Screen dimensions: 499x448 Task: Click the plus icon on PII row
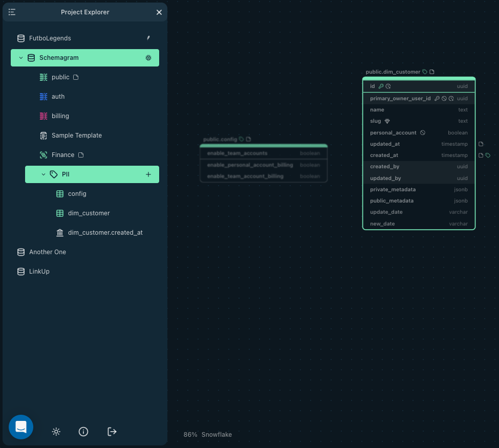[148, 174]
